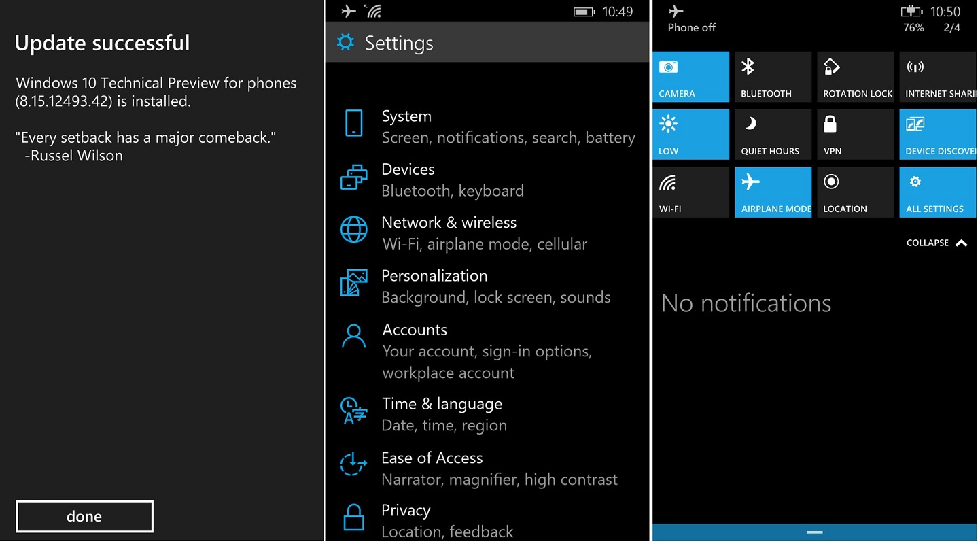Select the Time & language title
The width and height of the screenshot is (980, 544).
[442, 404]
